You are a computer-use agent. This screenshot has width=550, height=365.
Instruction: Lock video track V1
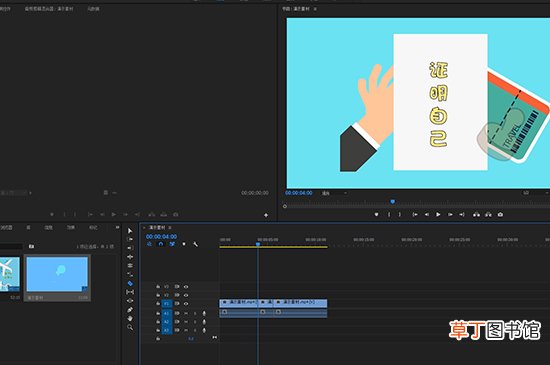(x=158, y=304)
